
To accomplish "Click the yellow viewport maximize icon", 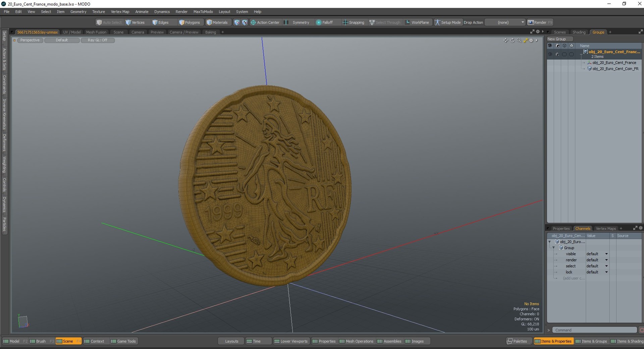I will click(526, 40).
